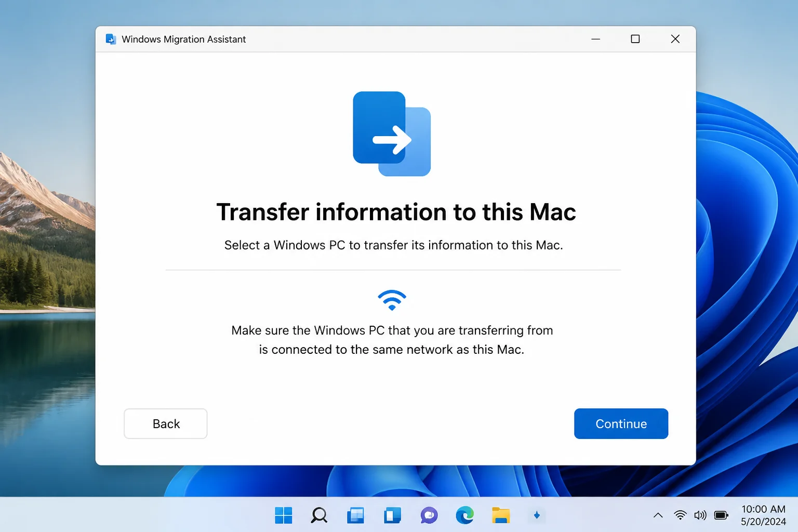Click the 'Make sure the Windows PC' line
This screenshot has height=532, width=798.
click(392, 330)
